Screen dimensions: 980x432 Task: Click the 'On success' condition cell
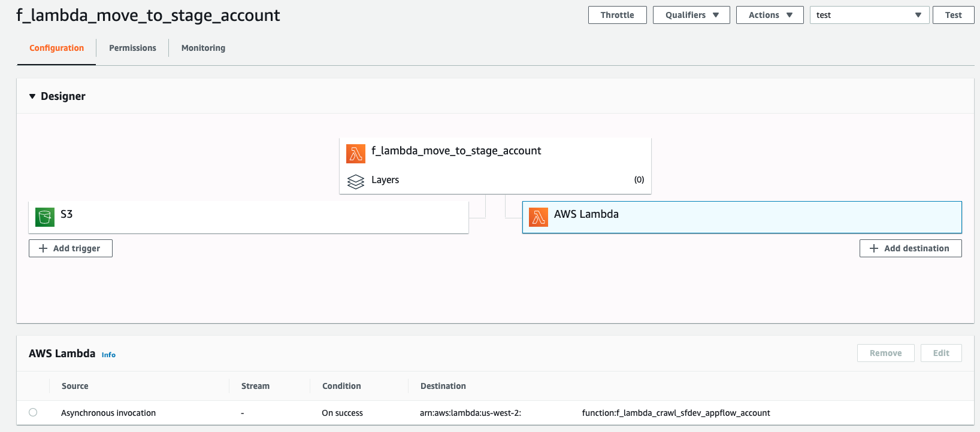click(342, 413)
